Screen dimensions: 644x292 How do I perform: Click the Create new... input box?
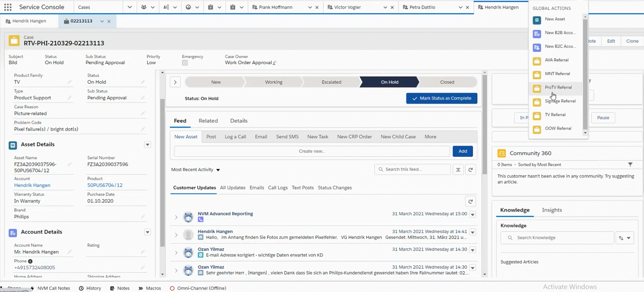[x=312, y=151]
